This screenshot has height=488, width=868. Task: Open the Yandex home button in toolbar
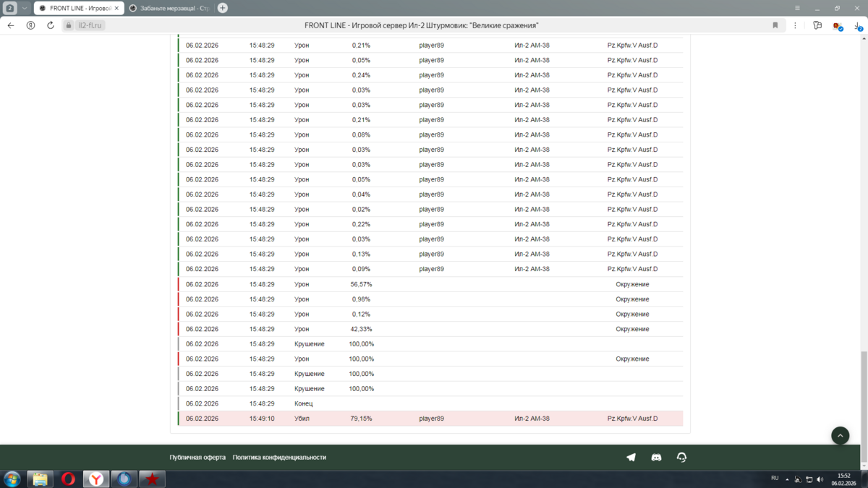click(x=30, y=25)
